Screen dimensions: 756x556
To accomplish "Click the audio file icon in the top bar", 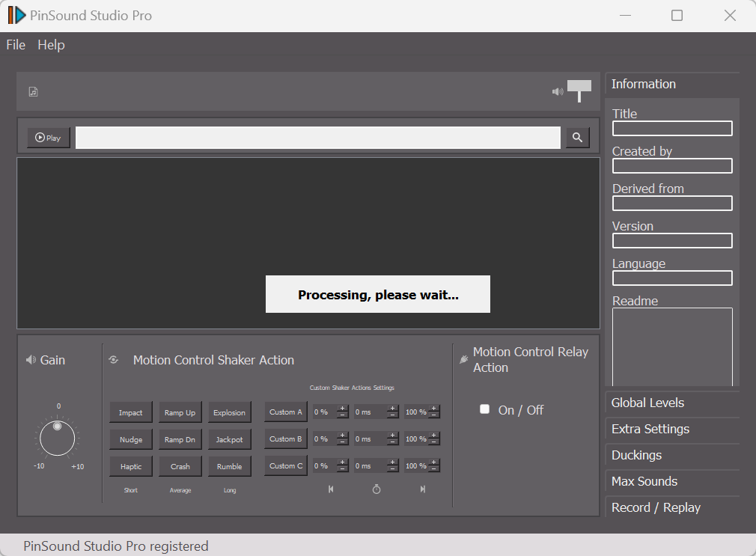I will coord(33,91).
